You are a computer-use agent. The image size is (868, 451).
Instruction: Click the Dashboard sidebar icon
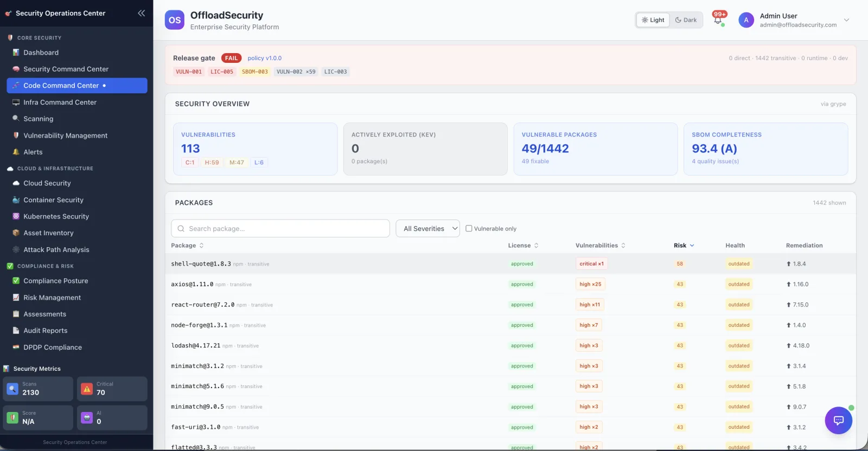[x=16, y=53]
